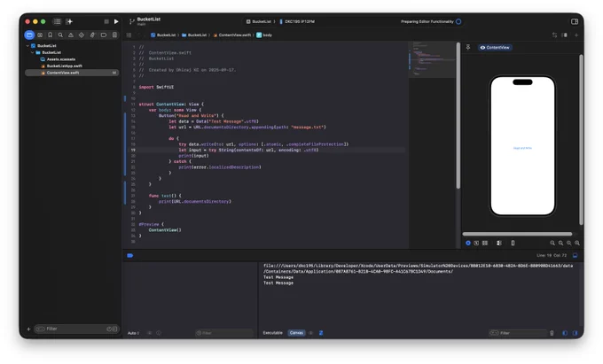The height and width of the screenshot is (364, 603).
Task: Click canvas horizontal scrollbar
Action: point(517,234)
